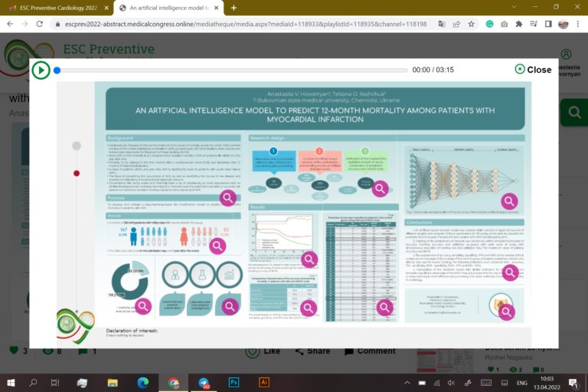
Task: Zoom into the patient gender figures magnifier
Action: (x=217, y=246)
